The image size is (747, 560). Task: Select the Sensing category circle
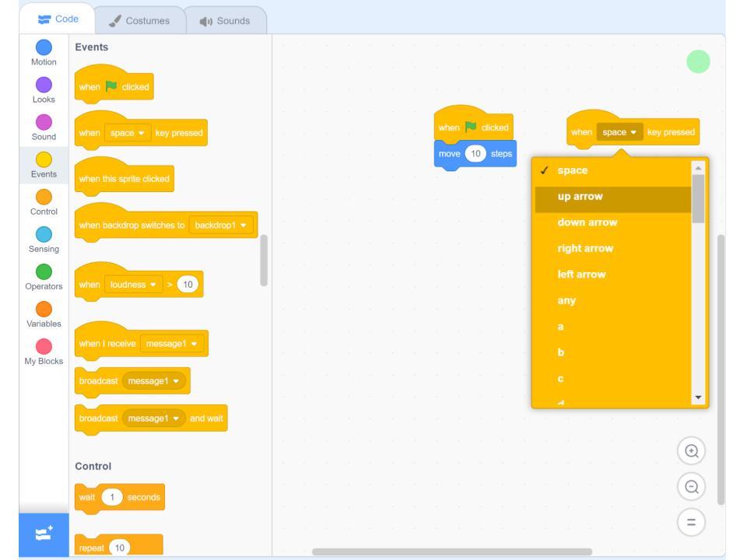(44, 234)
